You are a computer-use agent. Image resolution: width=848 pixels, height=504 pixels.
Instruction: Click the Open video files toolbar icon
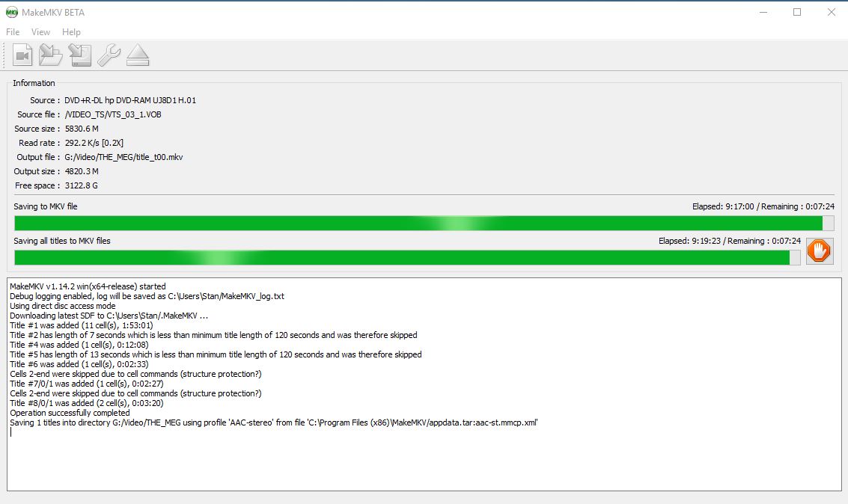[x=22, y=55]
